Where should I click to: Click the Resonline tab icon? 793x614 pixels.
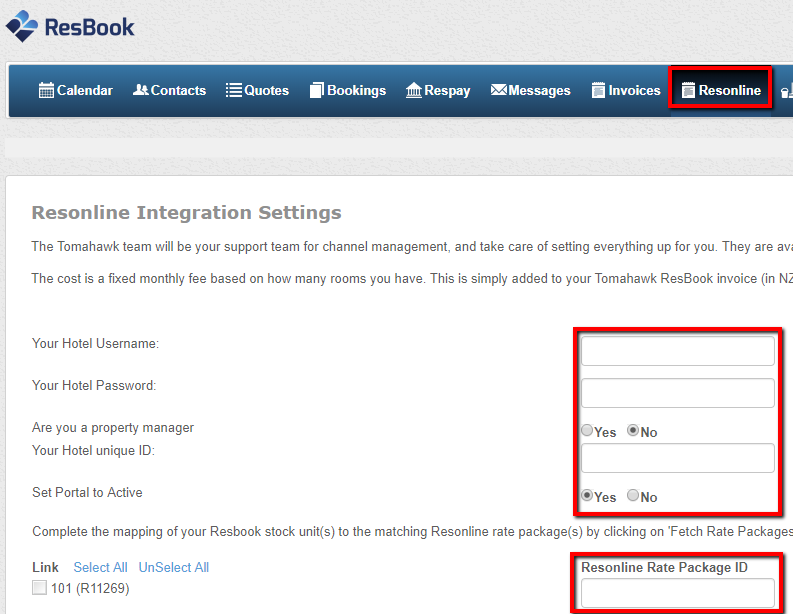688,90
